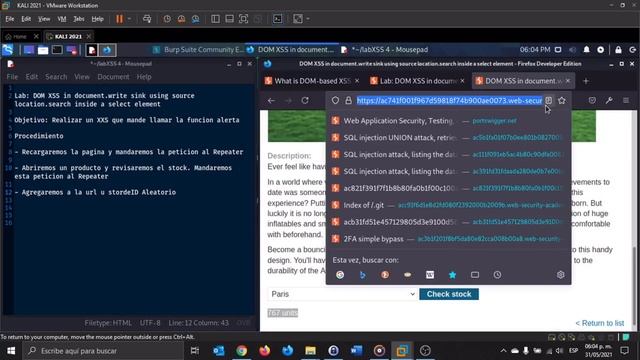Open the Paris store location dropdown
Screen dimensions: 640x360
coord(342,294)
